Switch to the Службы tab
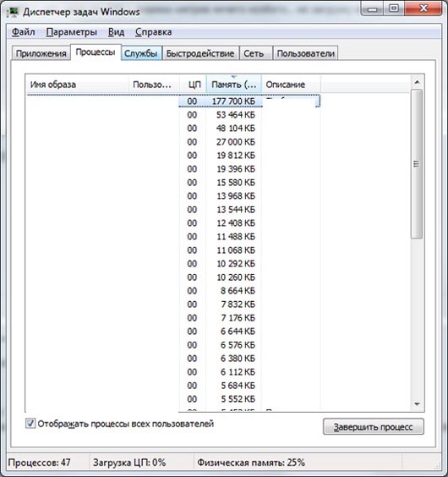448x477 pixels. [x=141, y=53]
